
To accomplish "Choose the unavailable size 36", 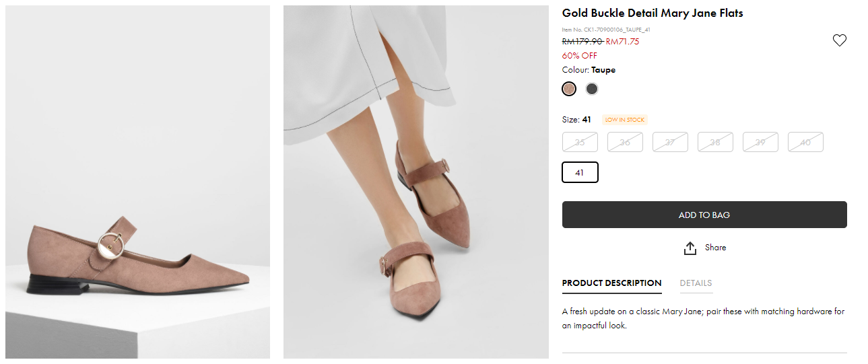I will point(625,142).
